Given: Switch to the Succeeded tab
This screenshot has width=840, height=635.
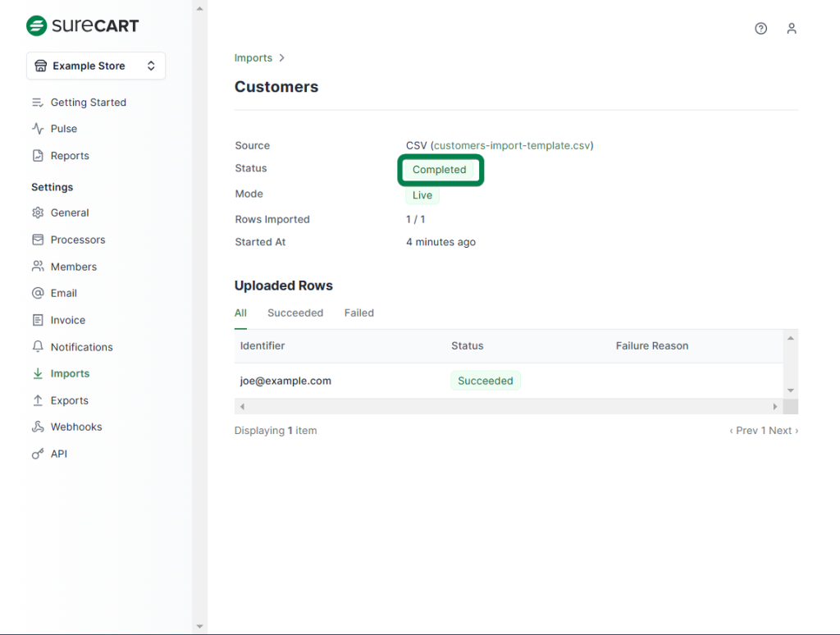Looking at the screenshot, I should click(295, 313).
